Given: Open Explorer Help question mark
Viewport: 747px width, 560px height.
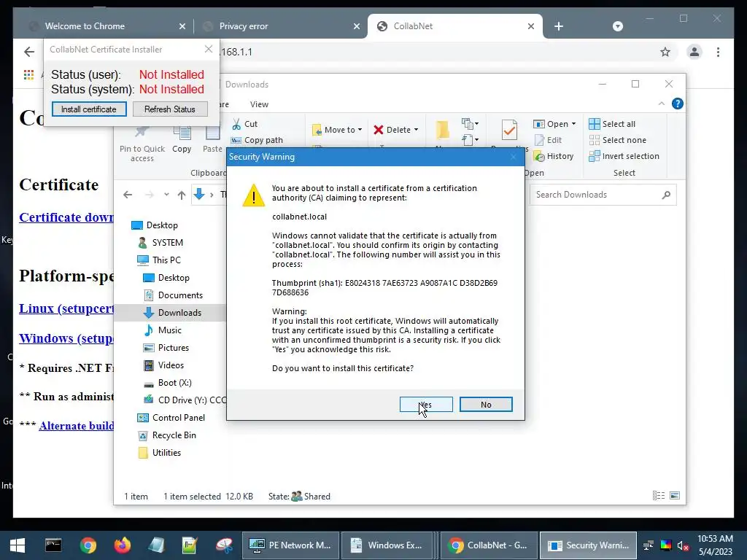Looking at the screenshot, I should [678, 104].
